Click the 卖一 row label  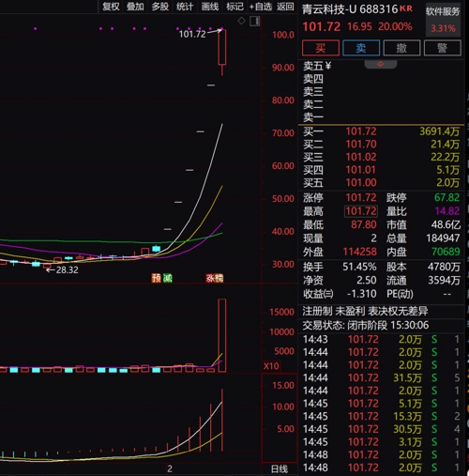click(313, 117)
